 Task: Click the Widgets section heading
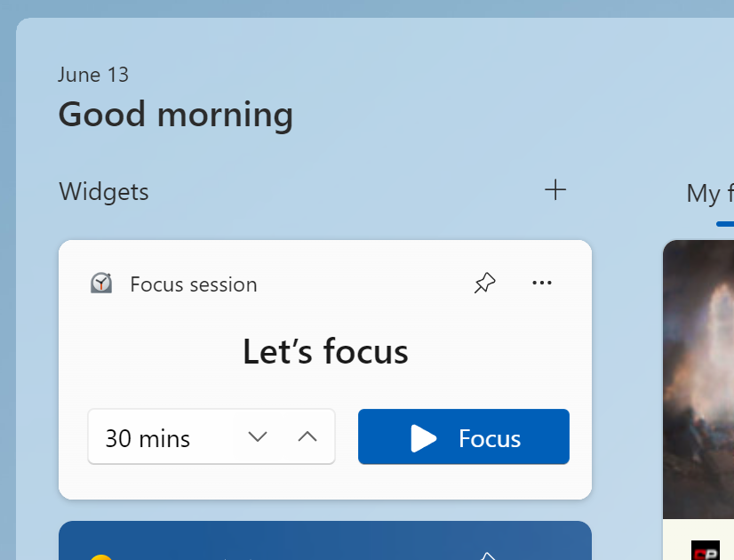104,191
